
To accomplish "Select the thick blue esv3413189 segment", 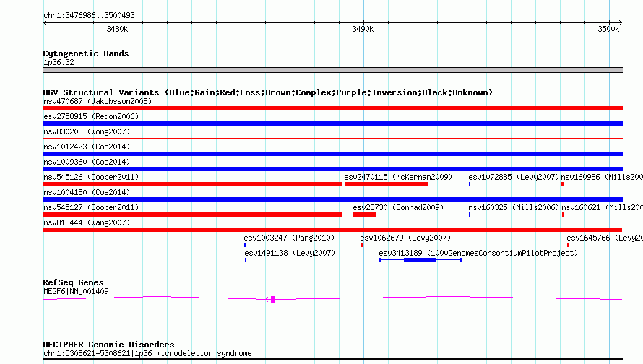I will click(420, 260).
